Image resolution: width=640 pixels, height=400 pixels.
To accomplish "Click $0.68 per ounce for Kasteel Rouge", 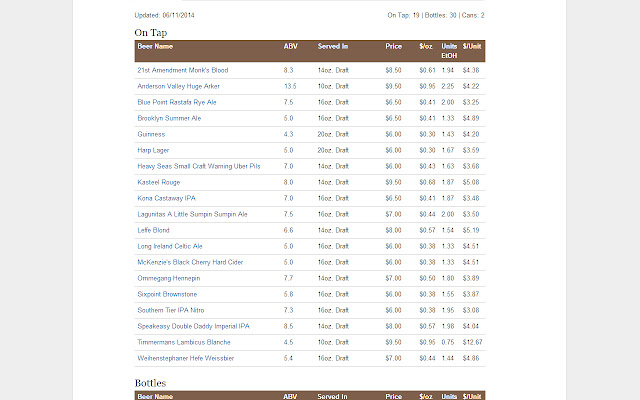I will tap(427, 182).
